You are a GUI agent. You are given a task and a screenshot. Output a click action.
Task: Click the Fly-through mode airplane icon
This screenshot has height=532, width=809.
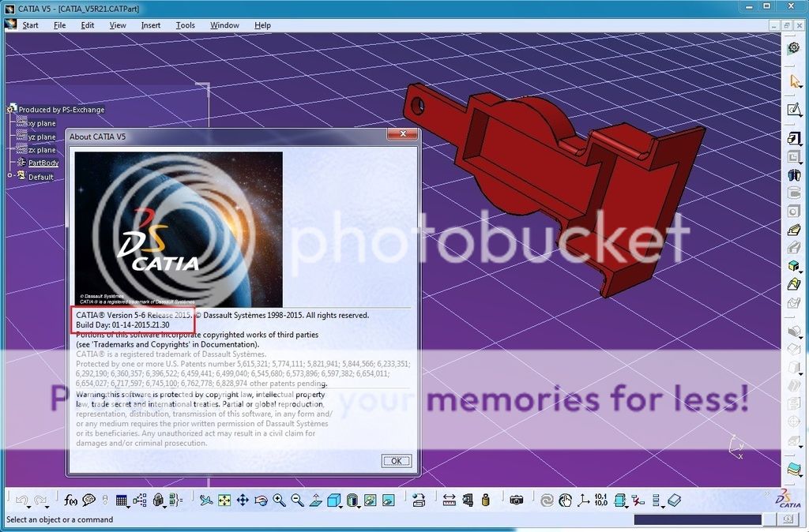(206, 500)
